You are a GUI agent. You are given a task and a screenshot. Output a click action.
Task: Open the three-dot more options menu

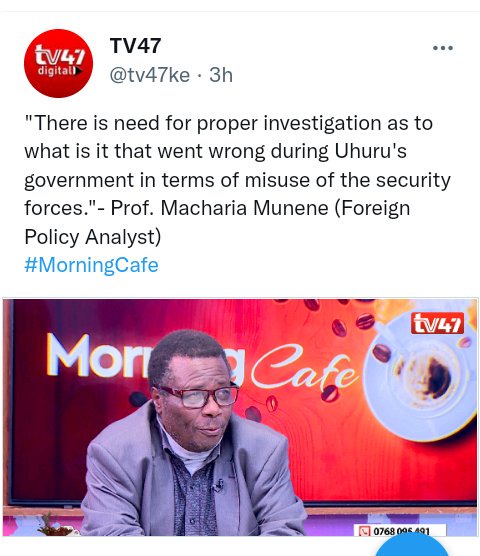point(443,48)
